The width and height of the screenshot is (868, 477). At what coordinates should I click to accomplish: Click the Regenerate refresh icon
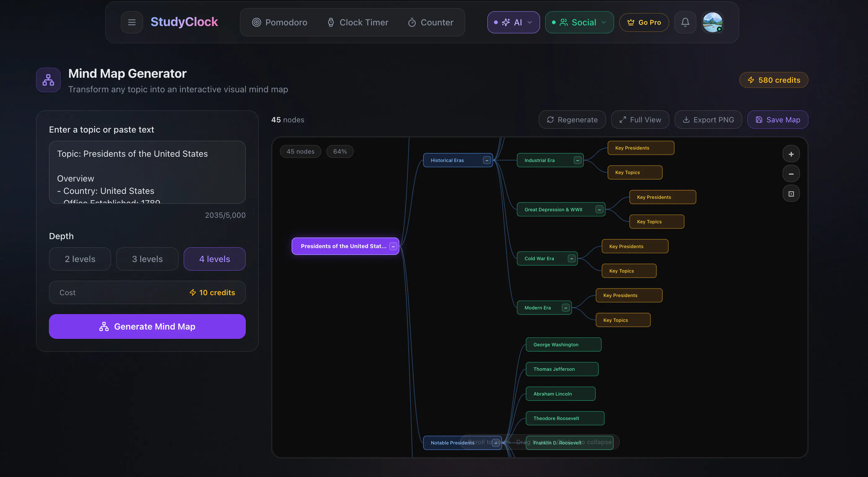coord(550,120)
